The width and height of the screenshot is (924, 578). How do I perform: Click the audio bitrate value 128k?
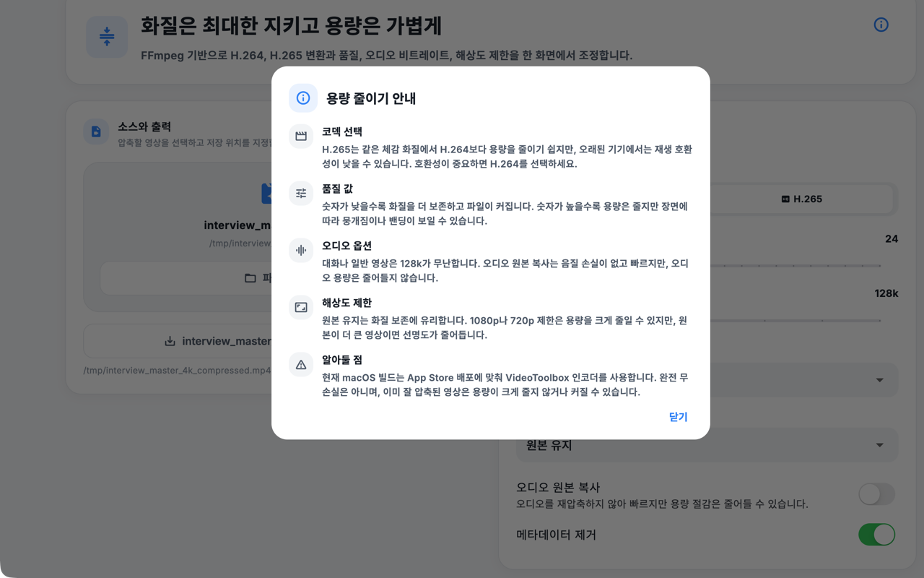[x=886, y=294]
